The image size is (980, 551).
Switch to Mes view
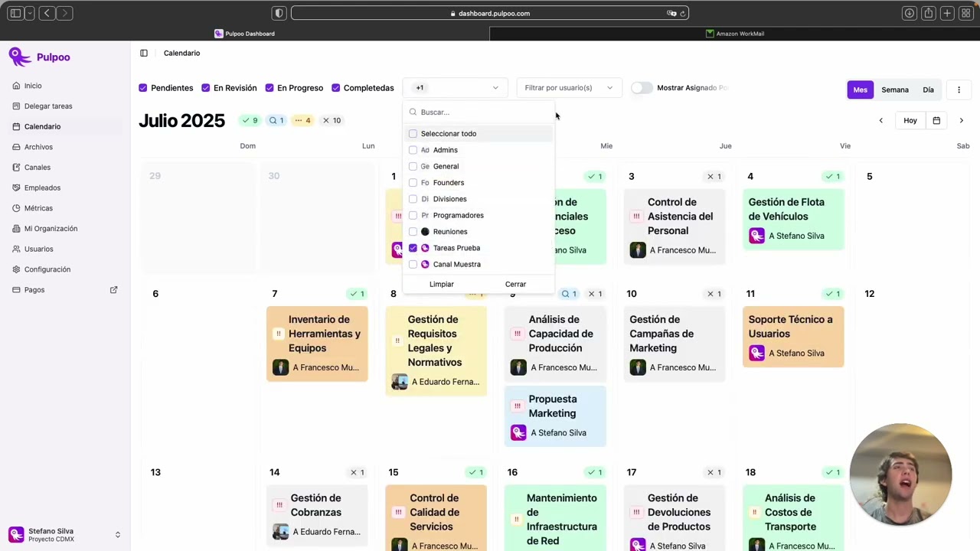tap(861, 90)
